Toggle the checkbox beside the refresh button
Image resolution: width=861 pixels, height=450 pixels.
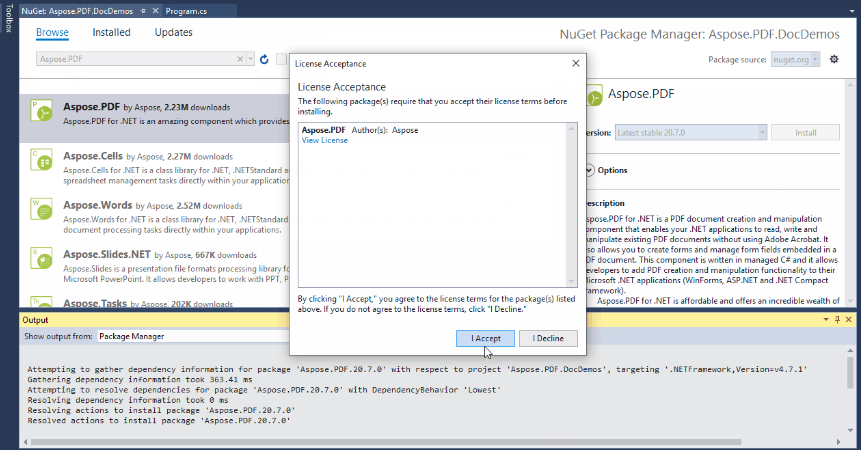pyautogui.click(x=282, y=59)
